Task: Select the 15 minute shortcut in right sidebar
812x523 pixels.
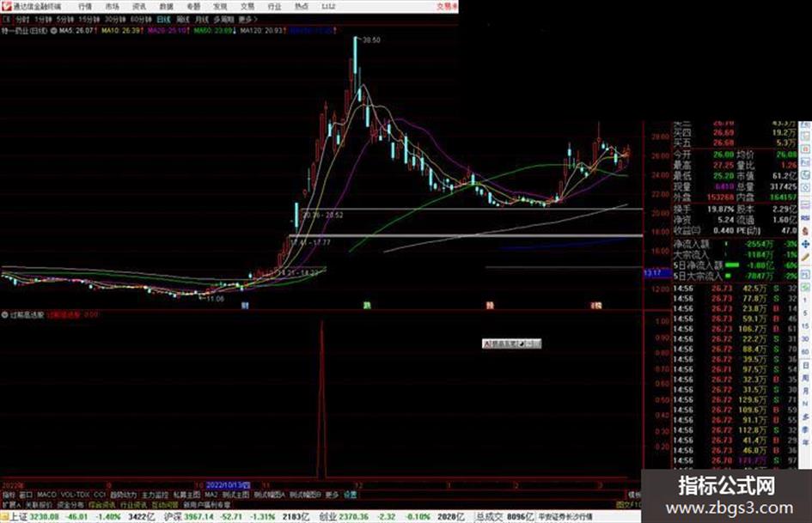Action: [x=805, y=326]
